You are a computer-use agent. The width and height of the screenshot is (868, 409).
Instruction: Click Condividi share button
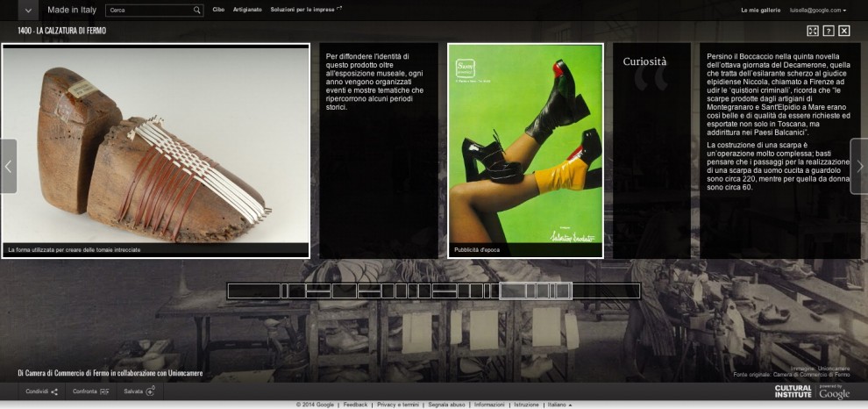click(x=41, y=391)
